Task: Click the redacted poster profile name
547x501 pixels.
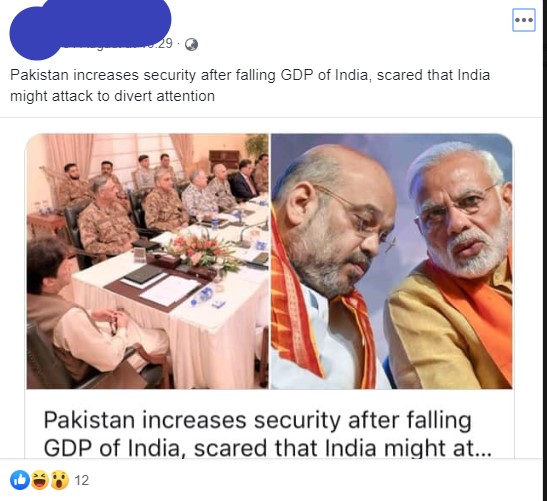Action: [x=115, y=21]
